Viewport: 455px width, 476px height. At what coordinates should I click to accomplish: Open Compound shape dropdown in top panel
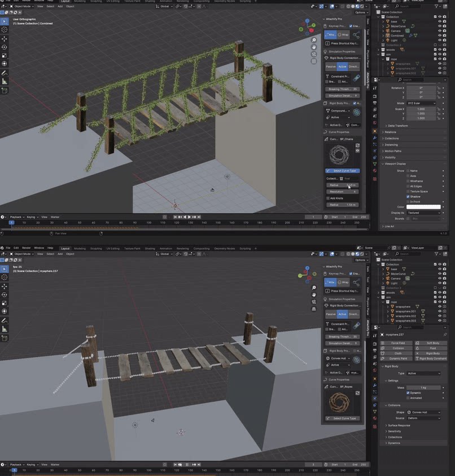tap(338, 111)
